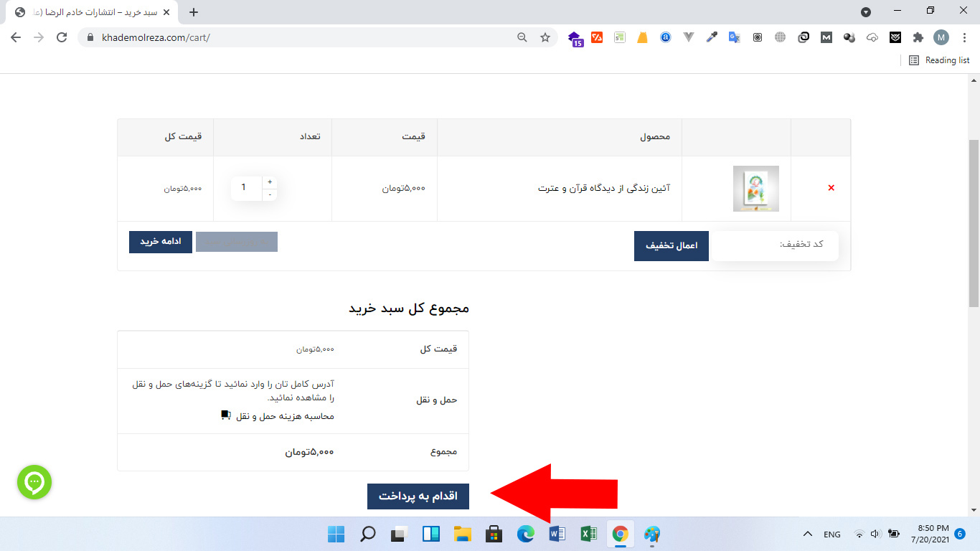Select the cart browser tab
The width and height of the screenshot is (980, 551).
(x=86, y=11)
